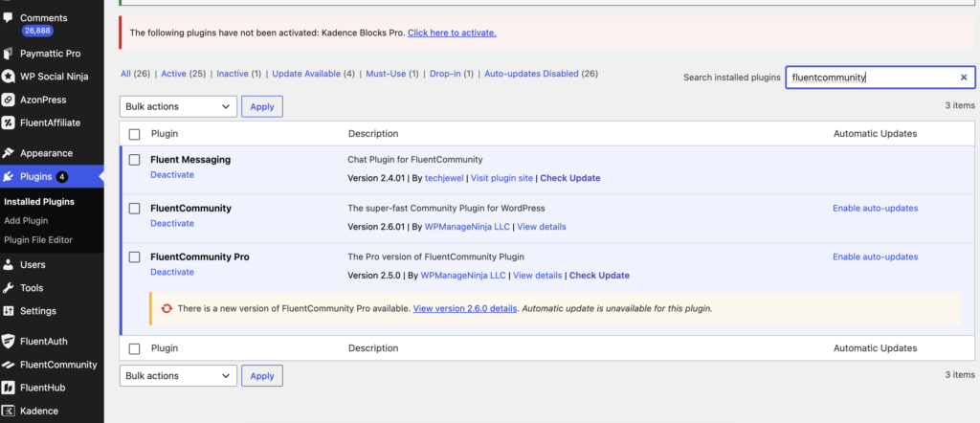
Task: Check the Fluent Messaging row checkbox
Action: tap(134, 160)
